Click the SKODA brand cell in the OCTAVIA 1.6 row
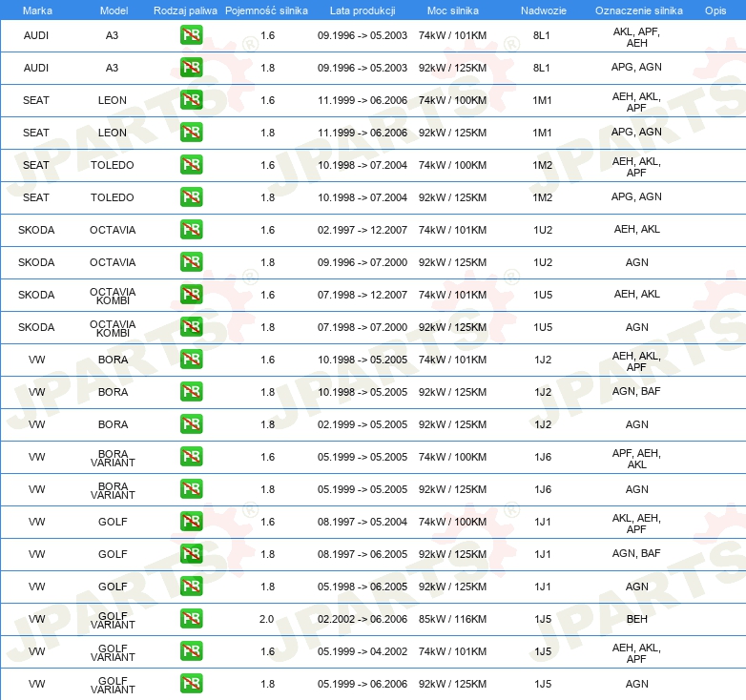The image size is (746, 700). (x=36, y=230)
